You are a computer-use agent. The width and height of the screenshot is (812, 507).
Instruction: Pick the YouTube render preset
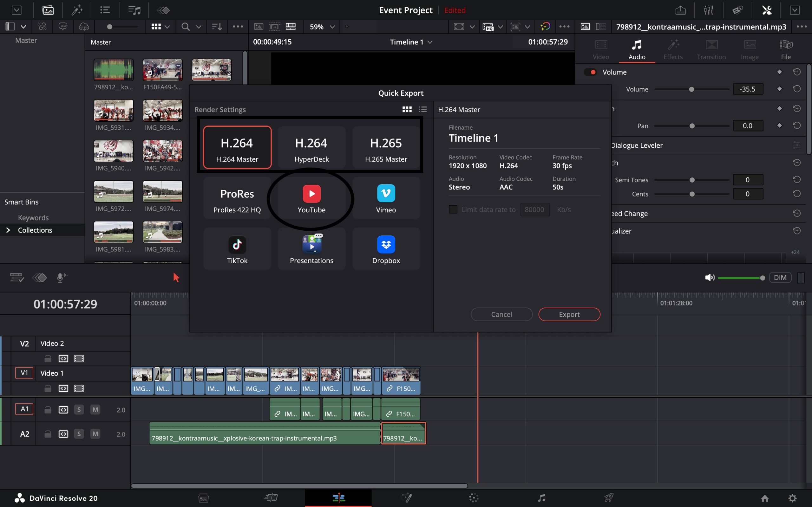coord(311,198)
